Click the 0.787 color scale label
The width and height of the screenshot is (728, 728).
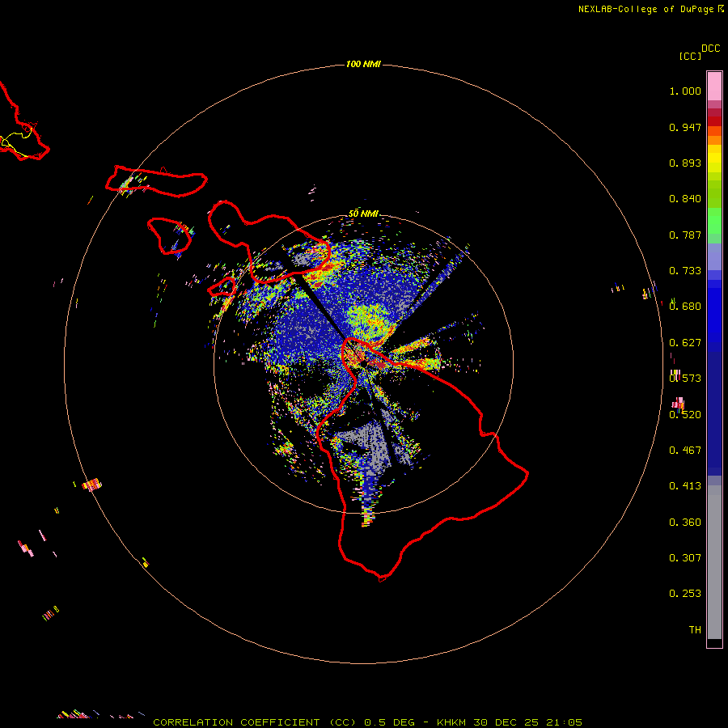click(x=685, y=235)
